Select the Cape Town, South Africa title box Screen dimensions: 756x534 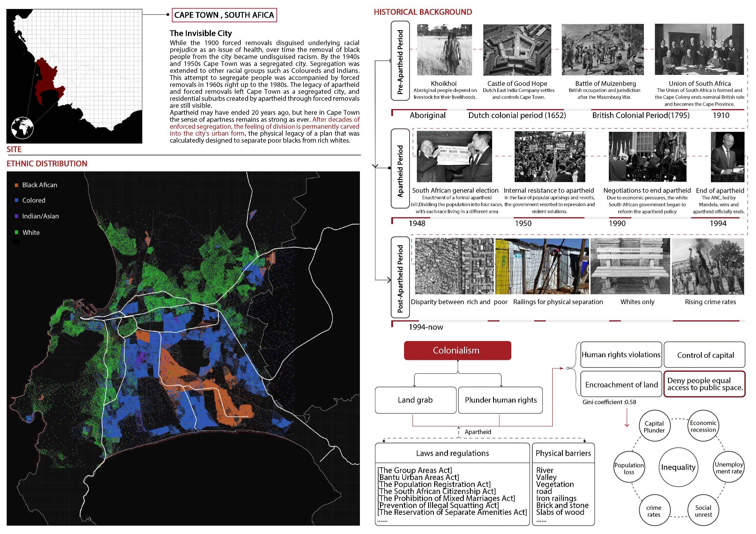coord(224,15)
